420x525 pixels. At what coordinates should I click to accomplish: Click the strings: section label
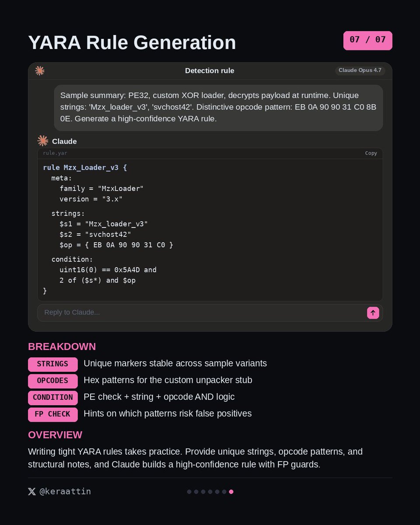click(68, 213)
